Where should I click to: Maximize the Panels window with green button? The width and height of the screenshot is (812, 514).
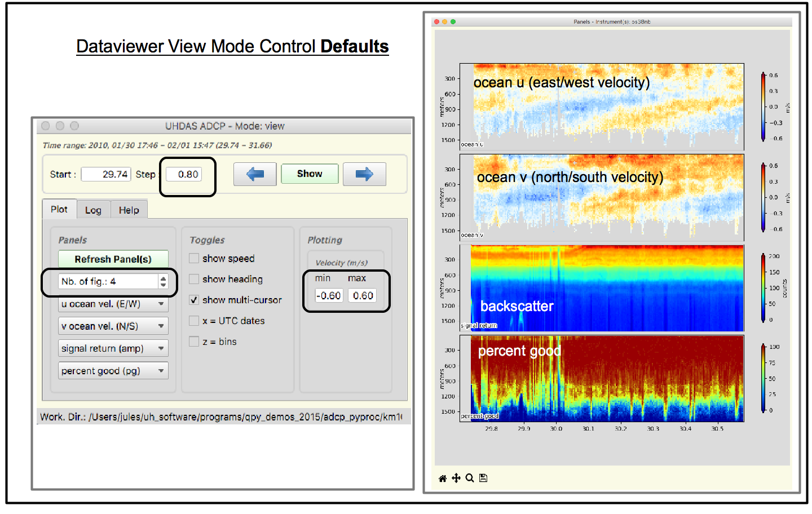[x=453, y=22]
